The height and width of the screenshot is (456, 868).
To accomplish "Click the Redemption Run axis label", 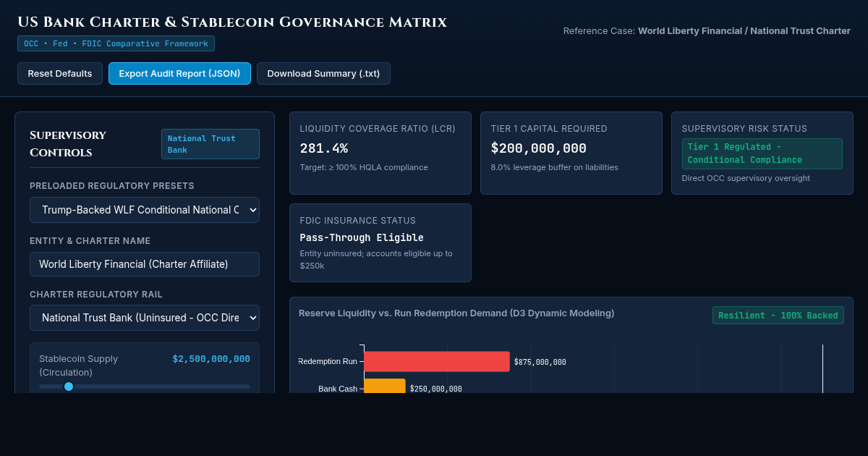I will (x=327, y=361).
